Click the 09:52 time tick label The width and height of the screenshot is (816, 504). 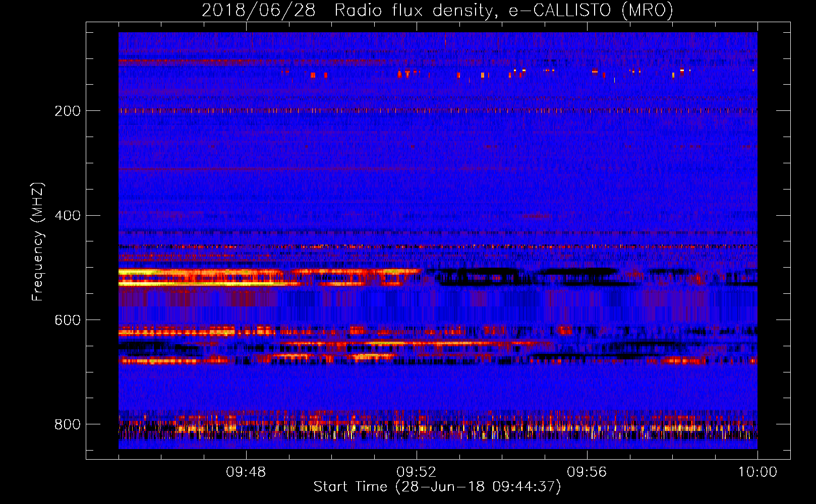pos(417,472)
